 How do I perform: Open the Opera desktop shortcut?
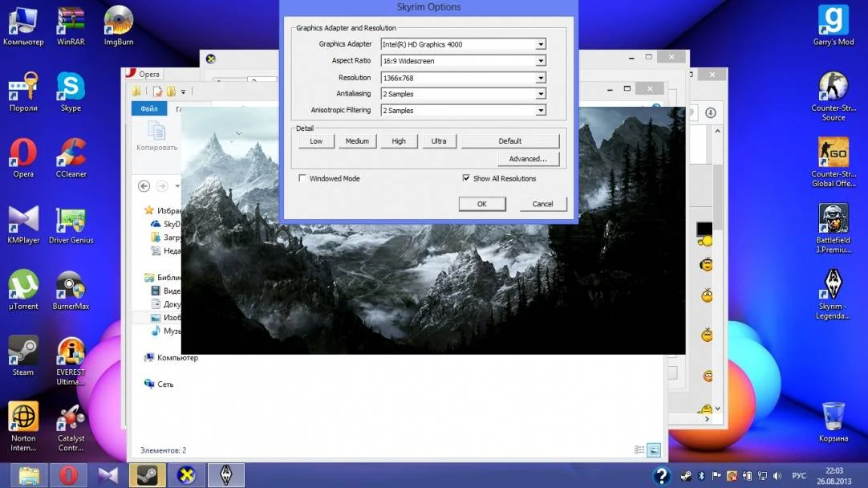(23, 158)
